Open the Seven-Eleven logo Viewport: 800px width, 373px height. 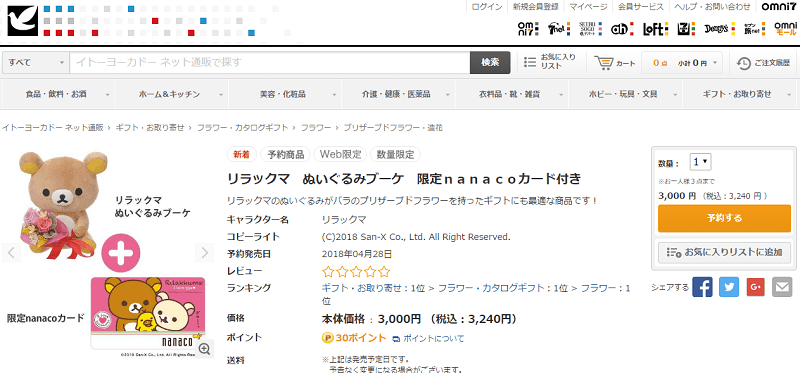(686, 29)
